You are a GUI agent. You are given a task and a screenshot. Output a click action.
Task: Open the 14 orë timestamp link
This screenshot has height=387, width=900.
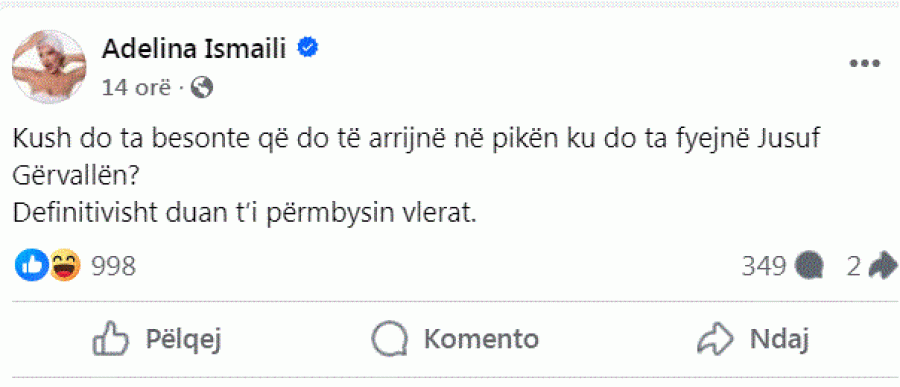[x=136, y=88]
